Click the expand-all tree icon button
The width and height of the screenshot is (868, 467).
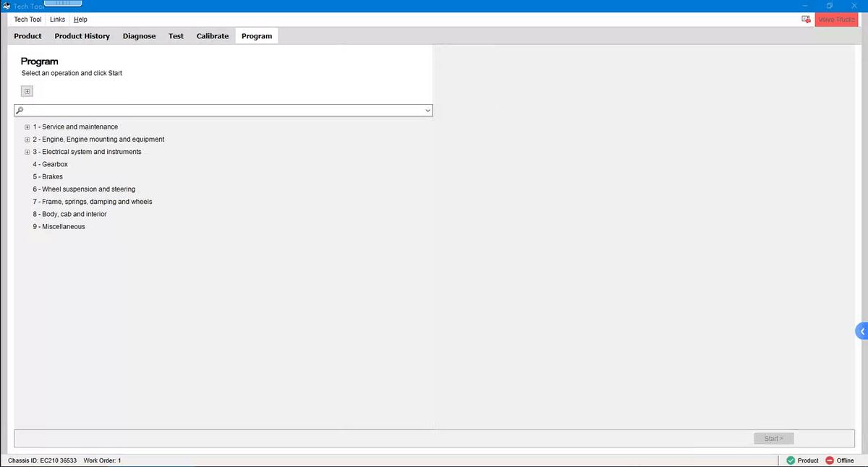coord(27,91)
